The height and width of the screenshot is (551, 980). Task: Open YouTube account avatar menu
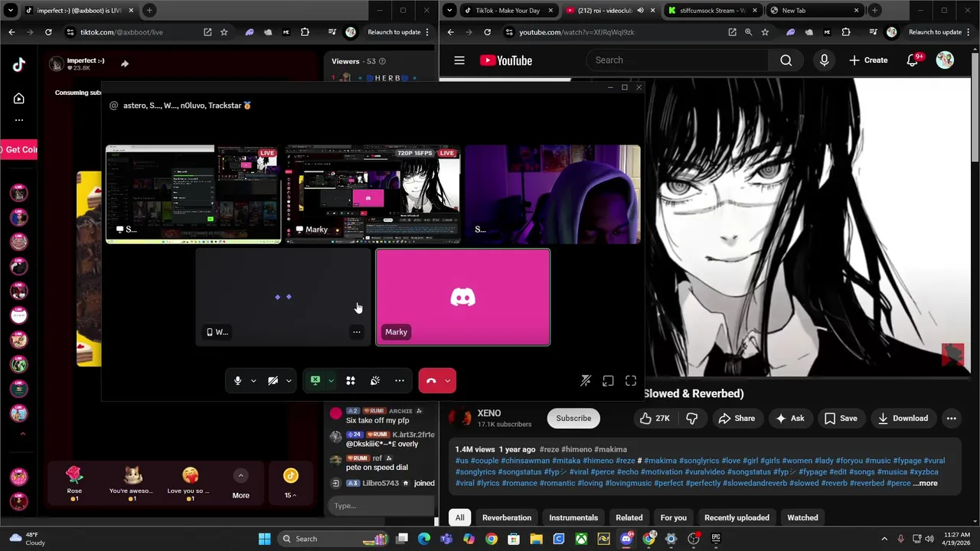click(x=945, y=60)
